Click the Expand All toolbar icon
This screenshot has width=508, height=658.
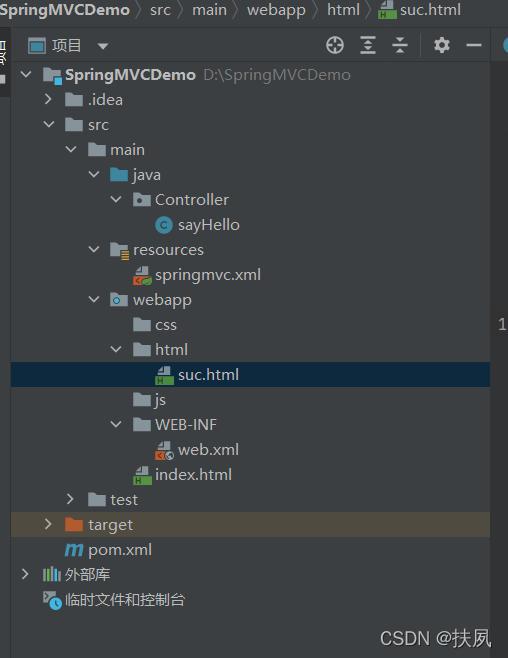click(x=367, y=45)
